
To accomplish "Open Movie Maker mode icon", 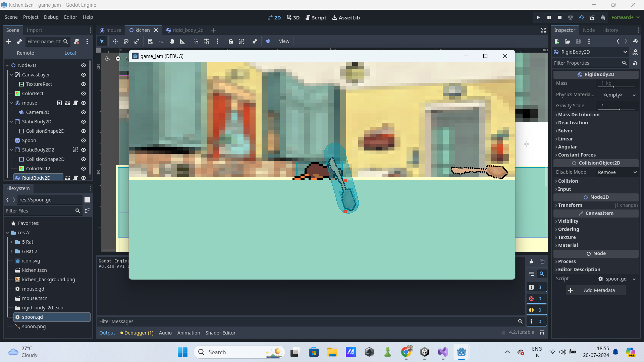I will click(x=603, y=17).
